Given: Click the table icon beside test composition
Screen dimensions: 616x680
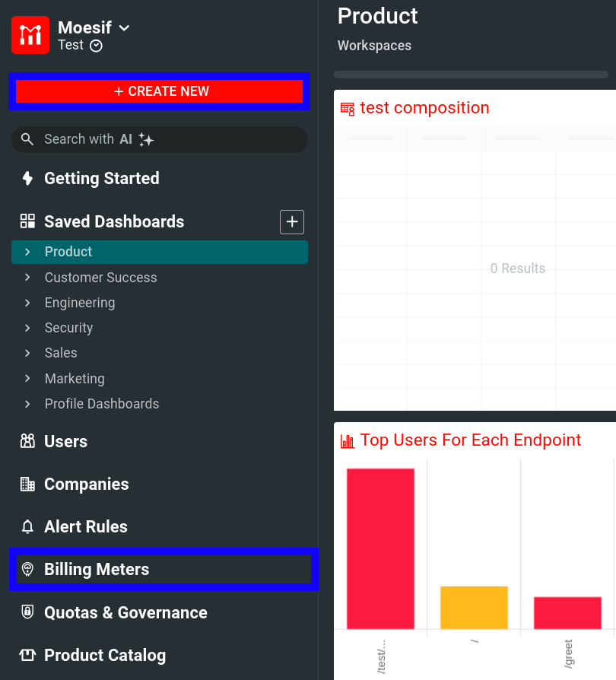Looking at the screenshot, I should coord(348,109).
